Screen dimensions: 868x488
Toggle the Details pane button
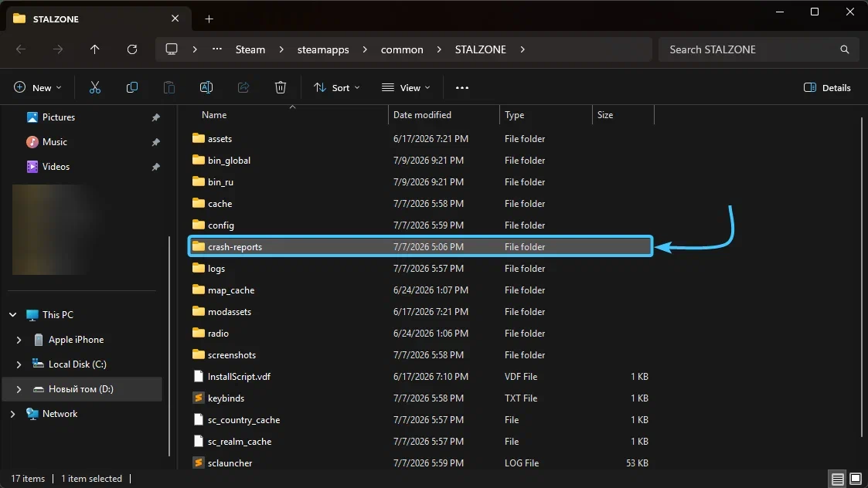click(827, 87)
